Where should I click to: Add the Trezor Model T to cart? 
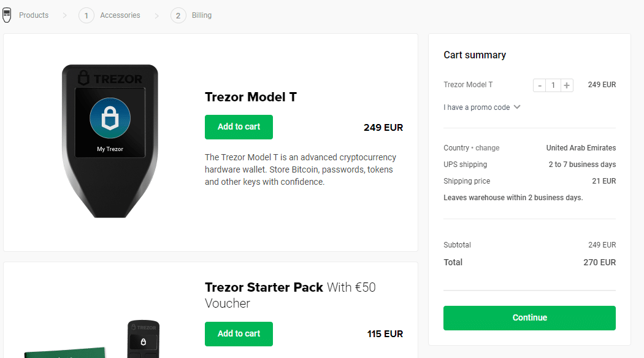(x=239, y=126)
